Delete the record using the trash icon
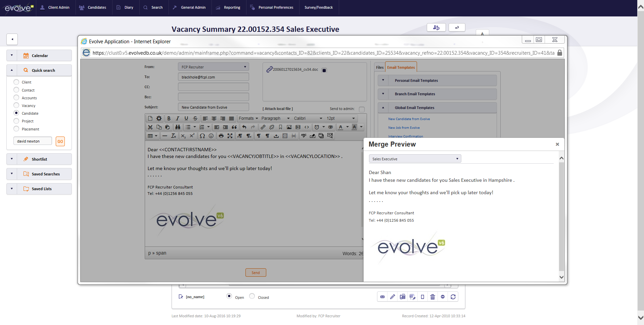 [432, 297]
